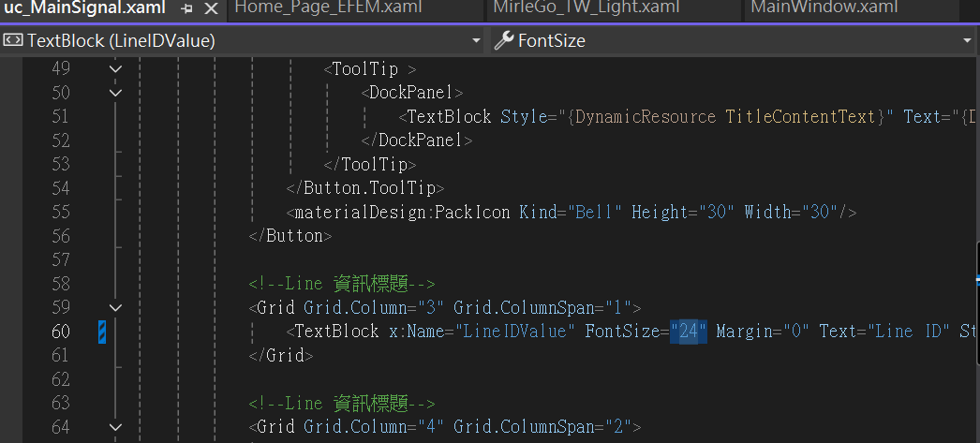Screen dimensions: 980x443
Task: Click the Width value "30" on line 55
Action: pos(819,213)
